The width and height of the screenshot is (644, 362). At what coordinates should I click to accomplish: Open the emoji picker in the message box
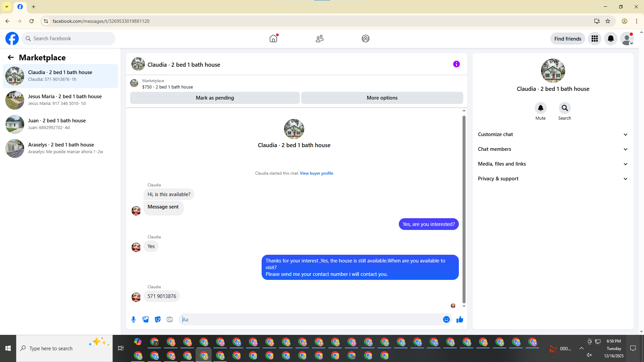pos(446,319)
